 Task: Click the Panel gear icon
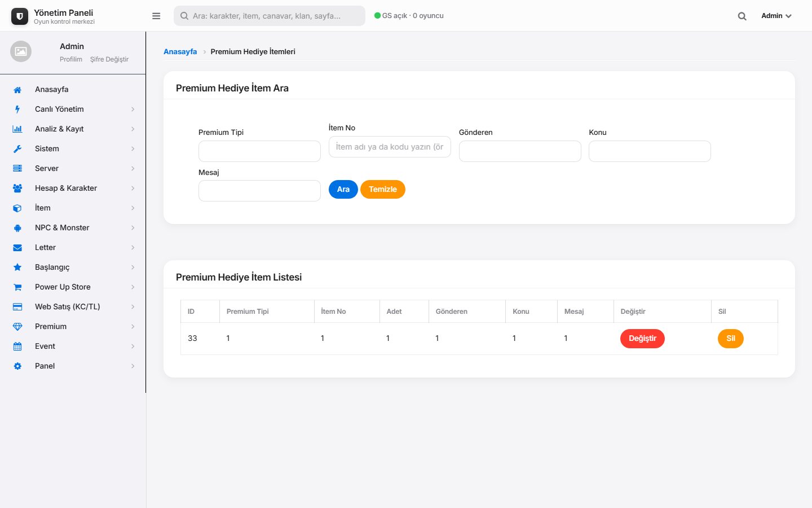[17, 366]
